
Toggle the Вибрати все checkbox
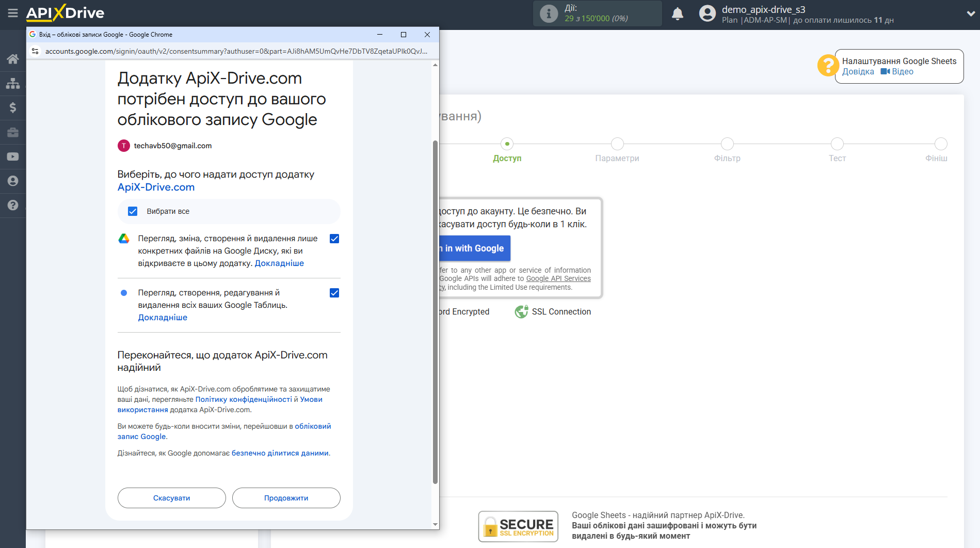[x=133, y=211]
